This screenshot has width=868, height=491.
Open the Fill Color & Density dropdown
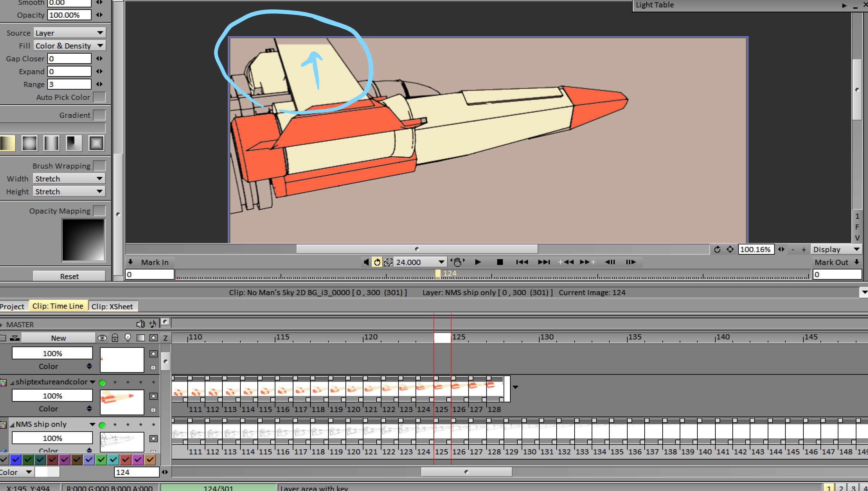pos(69,46)
